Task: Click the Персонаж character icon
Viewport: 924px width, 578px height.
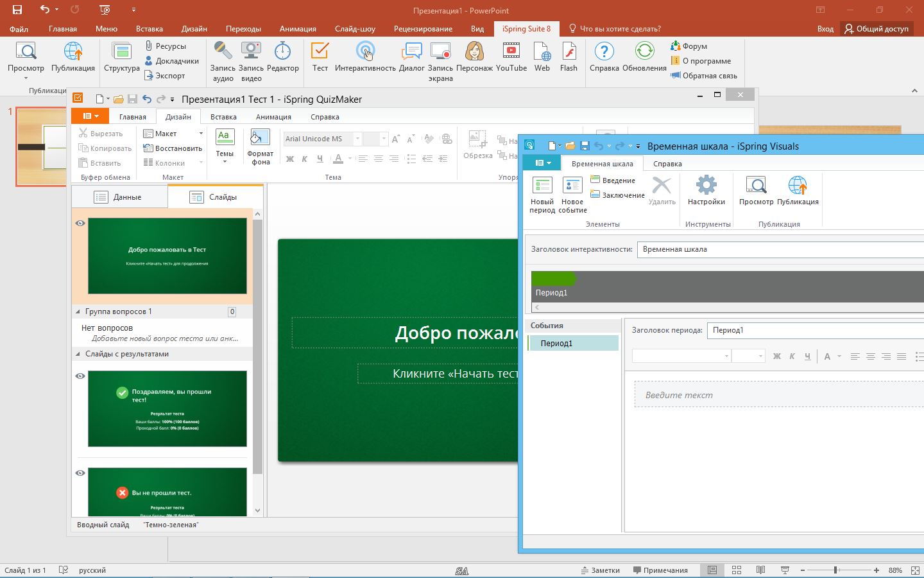Action: coord(474,57)
